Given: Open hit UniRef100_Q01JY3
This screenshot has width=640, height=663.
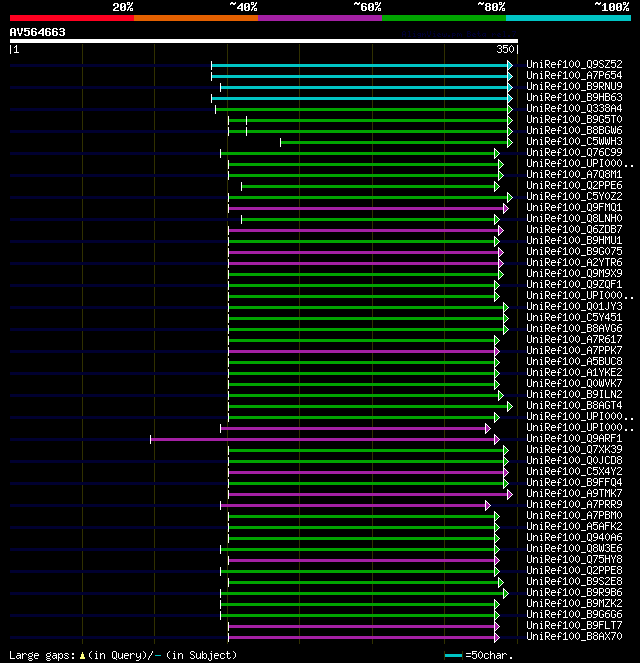Looking at the screenshot, I should click(574, 306).
